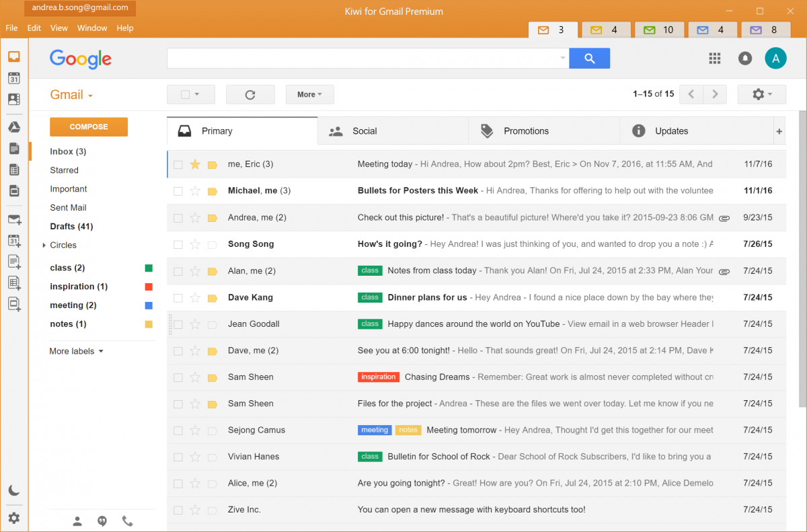807x532 pixels.
Task: Click the Compose button
Action: (88, 126)
